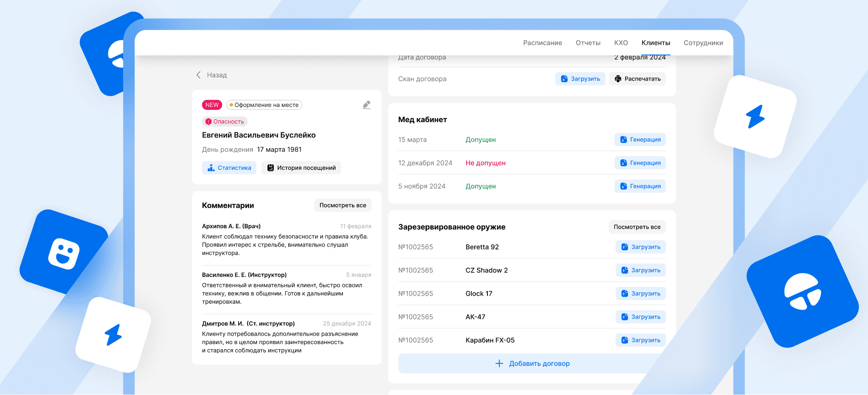The image size is (868, 395).
Task: Click the edit pencil icon on the client card
Action: click(x=367, y=105)
